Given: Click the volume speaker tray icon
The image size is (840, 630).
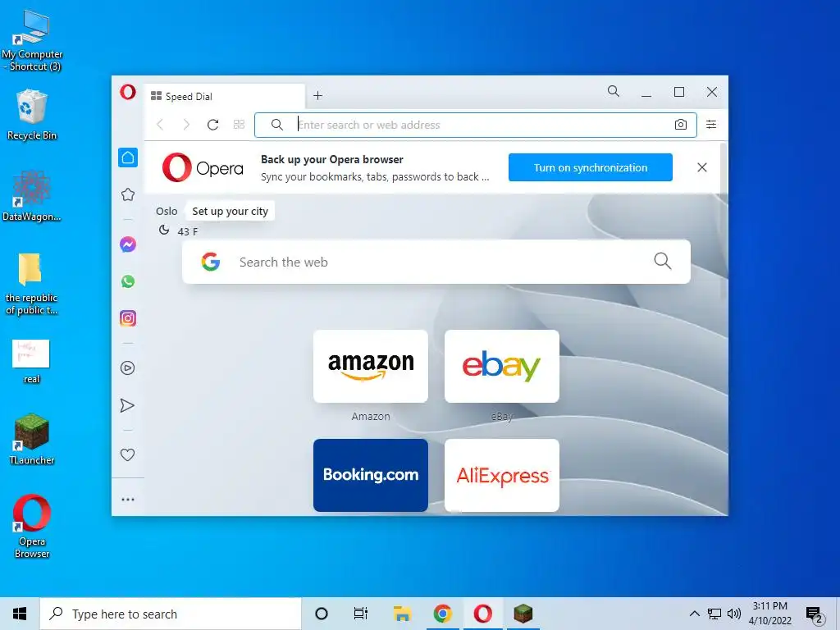Looking at the screenshot, I should (734, 614).
